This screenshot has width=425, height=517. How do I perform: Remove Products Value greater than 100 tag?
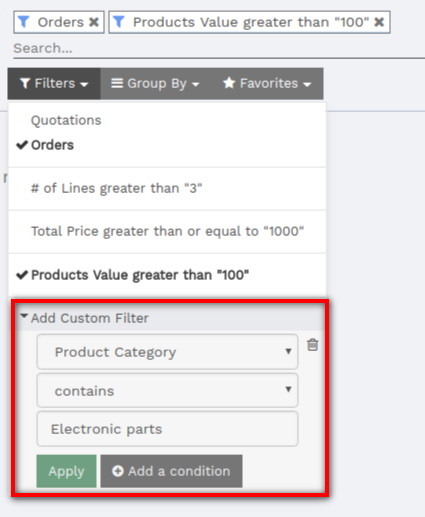point(379,22)
